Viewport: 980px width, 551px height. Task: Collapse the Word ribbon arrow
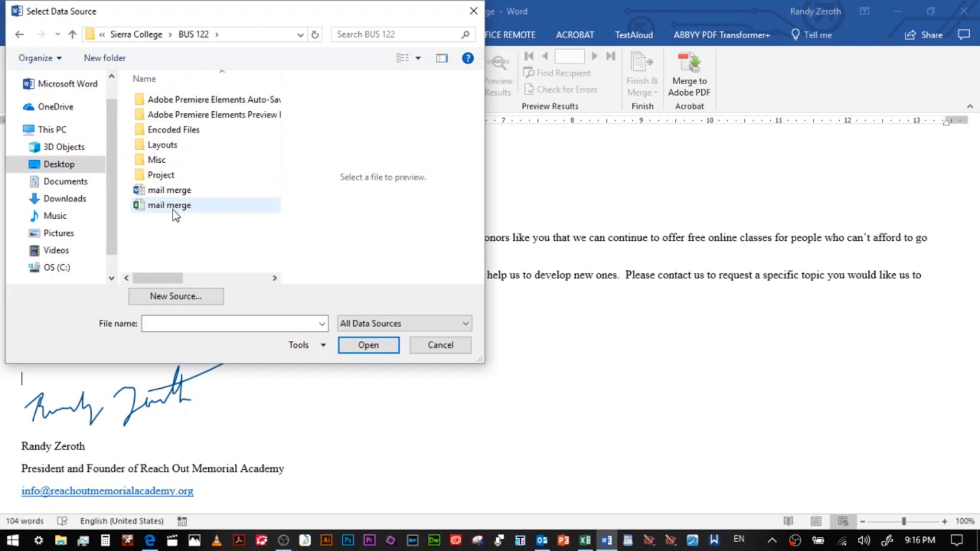coord(970,107)
